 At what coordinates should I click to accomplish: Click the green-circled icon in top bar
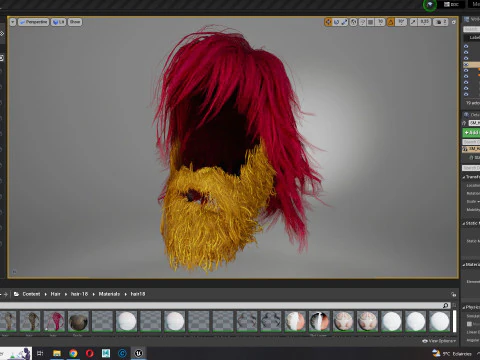(x=430, y=5)
